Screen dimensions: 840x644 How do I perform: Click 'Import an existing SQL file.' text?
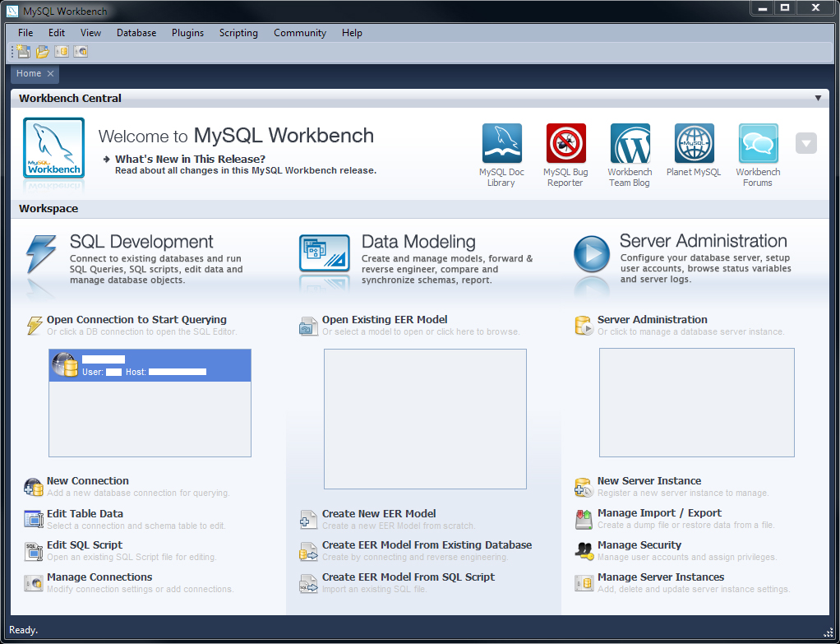pos(375,589)
